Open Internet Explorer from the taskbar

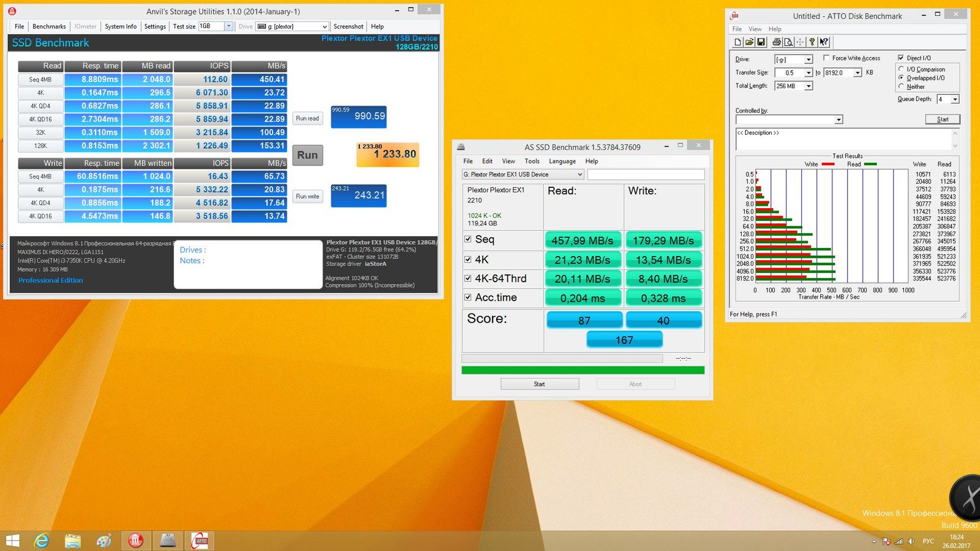[x=41, y=541]
